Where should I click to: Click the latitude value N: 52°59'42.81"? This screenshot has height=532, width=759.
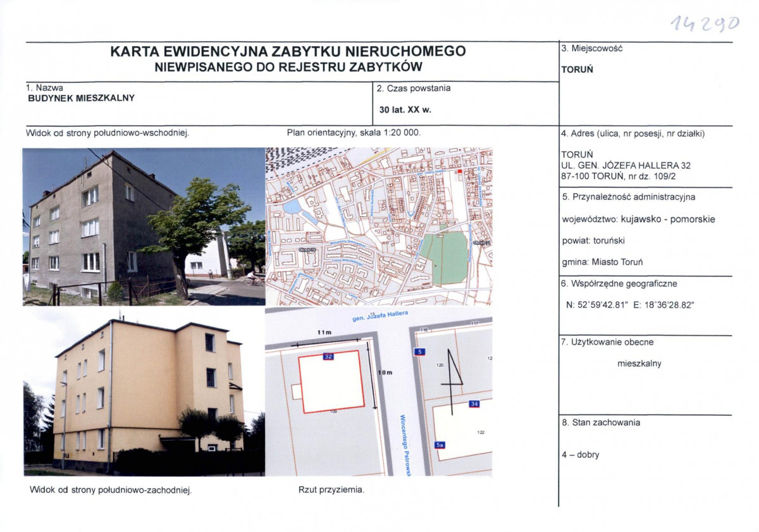[x=596, y=305]
